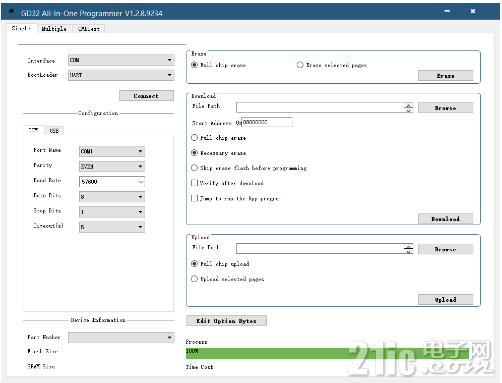The image size is (502, 383).
Task: Expand the Parity dropdown
Action: click(x=112, y=166)
